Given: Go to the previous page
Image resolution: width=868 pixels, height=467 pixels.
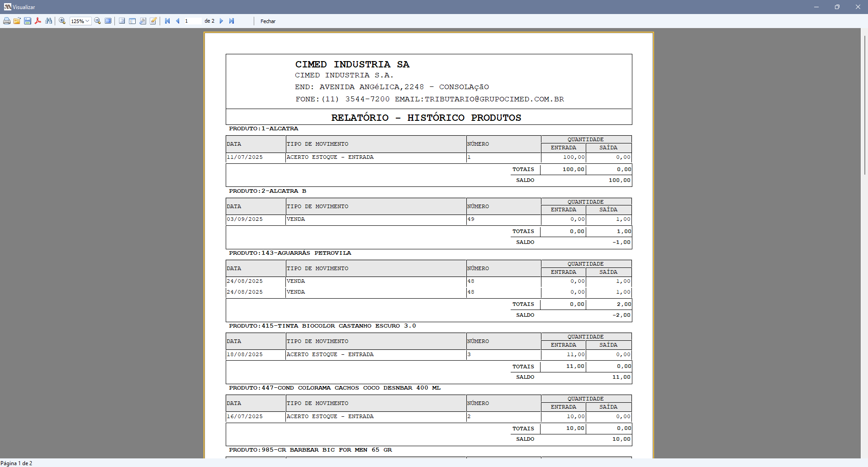Looking at the screenshot, I should (x=178, y=21).
